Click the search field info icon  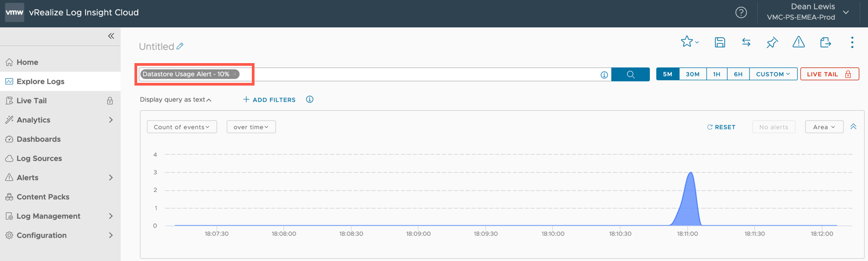pyautogui.click(x=604, y=75)
